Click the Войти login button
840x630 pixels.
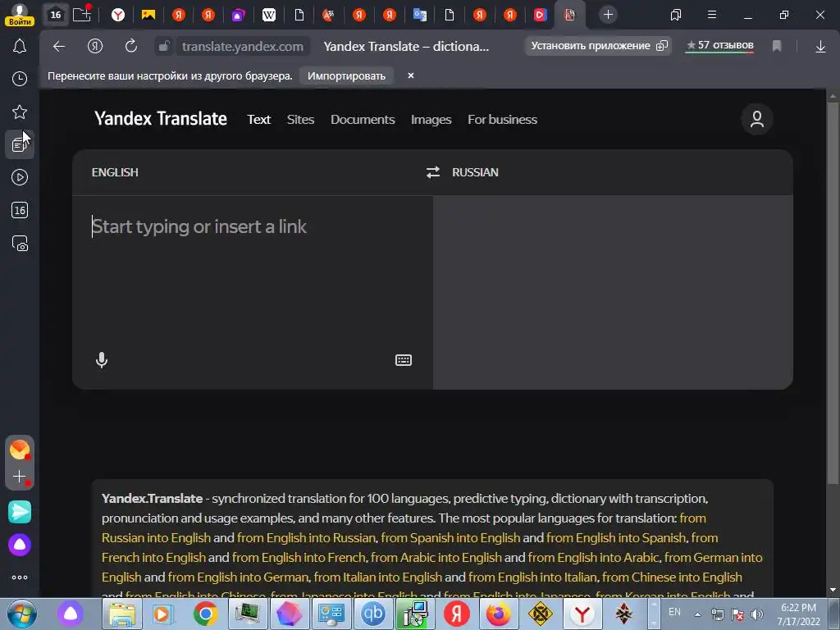(20, 21)
